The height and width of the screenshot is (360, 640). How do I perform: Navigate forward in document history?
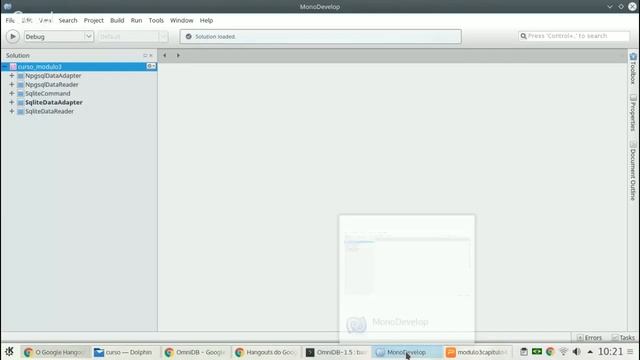tap(178, 56)
